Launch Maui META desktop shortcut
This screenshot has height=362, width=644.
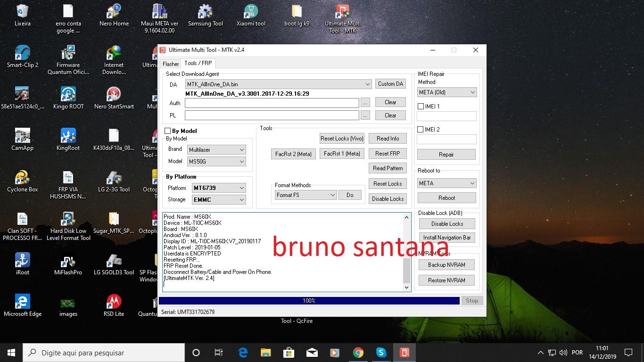tap(160, 19)
